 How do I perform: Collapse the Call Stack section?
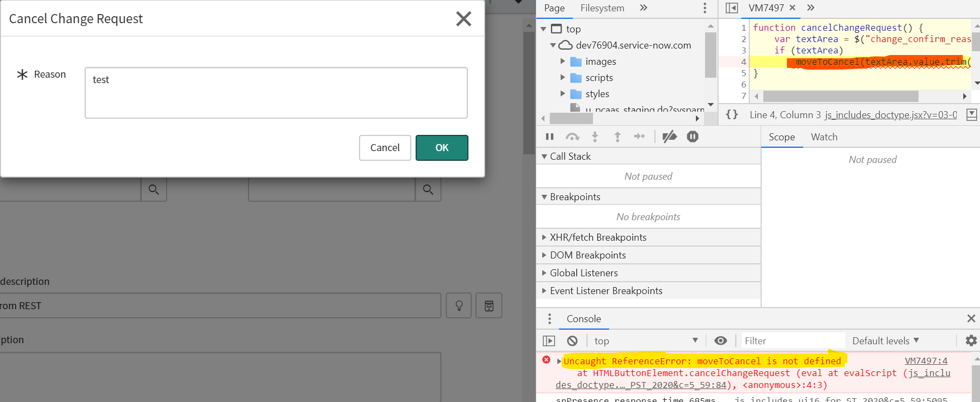648,156
